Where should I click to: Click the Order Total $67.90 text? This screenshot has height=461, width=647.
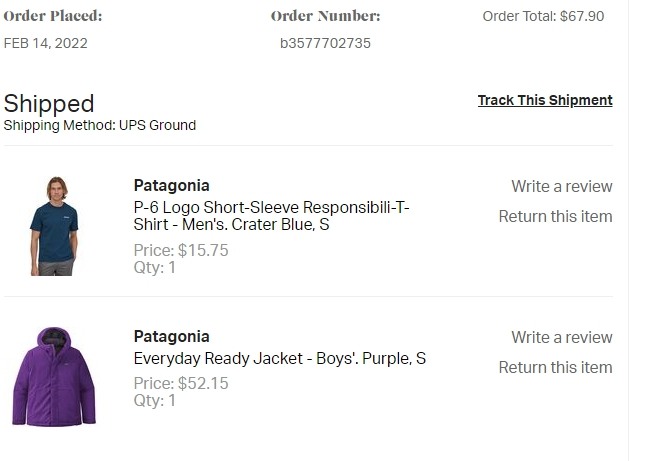click(x=543, y=17)
